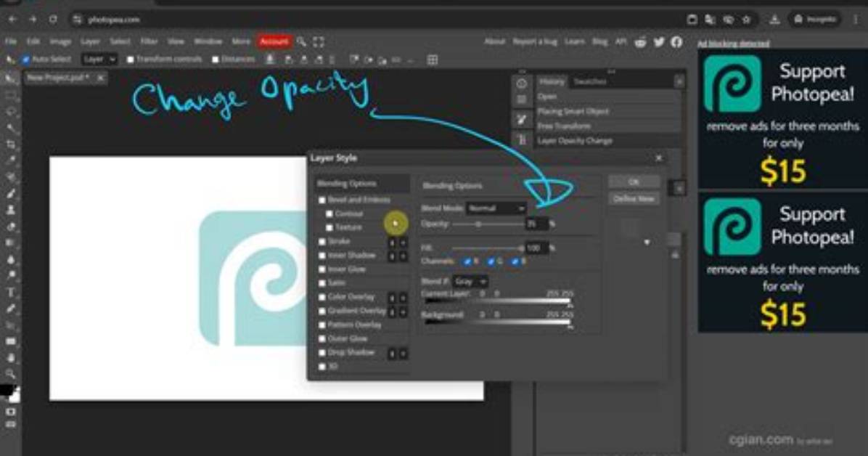Click OK in Layer Style dialog
The width and height of the screenshot is (868, 456).
[x=634, y=182]
